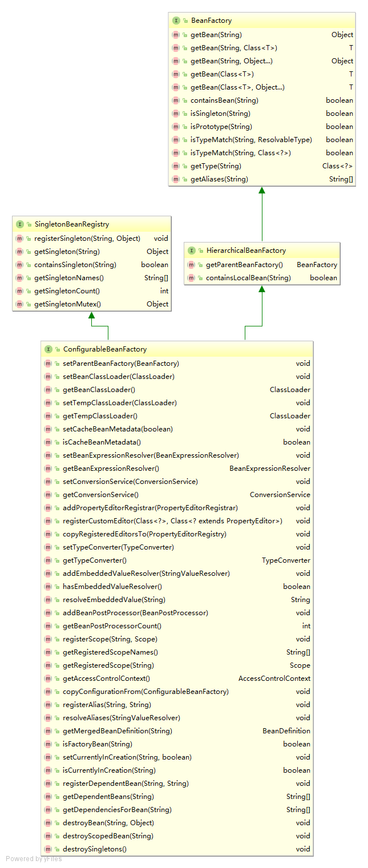Click the interface icon beside ConfigurableBeanFactory title
This screenshot has width=368, height=868.
tap(48, 349)
